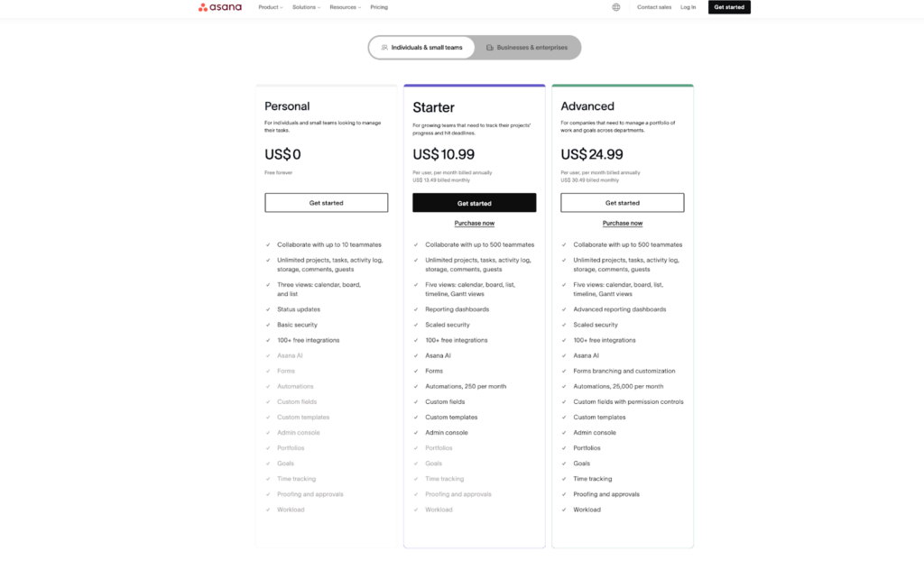Open the Pricing page link
Viewport: 924px width, 570px height.
point(379,7)
